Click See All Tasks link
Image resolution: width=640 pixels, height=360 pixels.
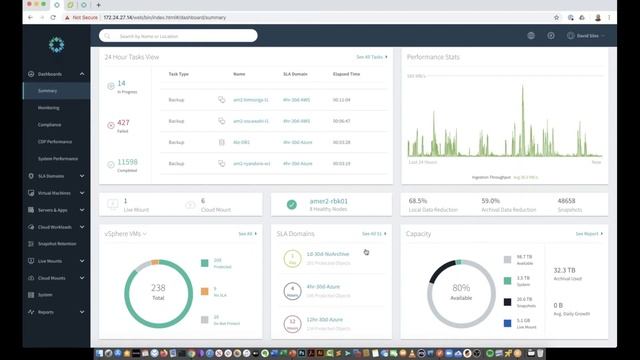[372, 57]
